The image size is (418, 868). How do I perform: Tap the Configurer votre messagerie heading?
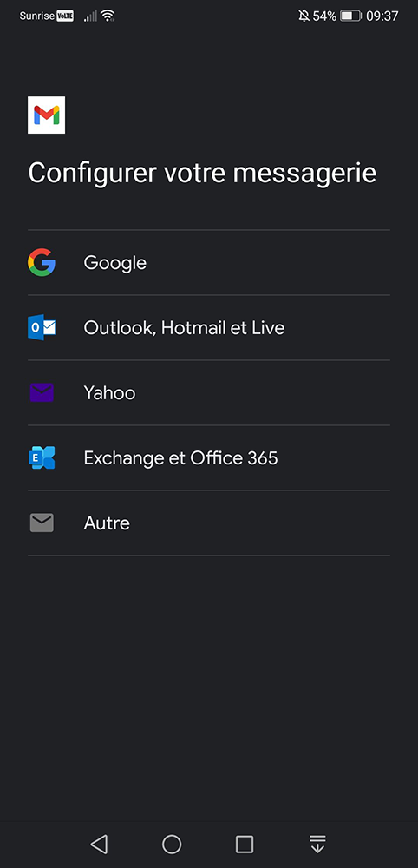pos(202,174)
